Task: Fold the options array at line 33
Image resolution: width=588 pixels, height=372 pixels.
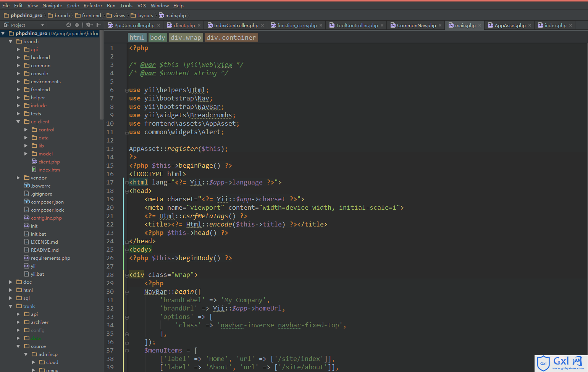Action: tap(127, 317)
